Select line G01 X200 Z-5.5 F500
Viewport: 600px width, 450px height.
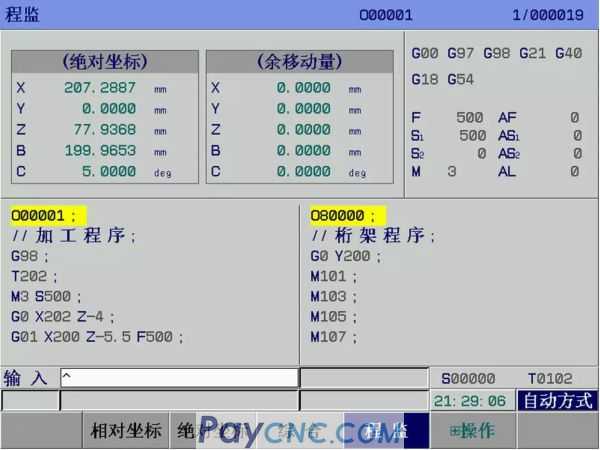[x=97, y=337]
